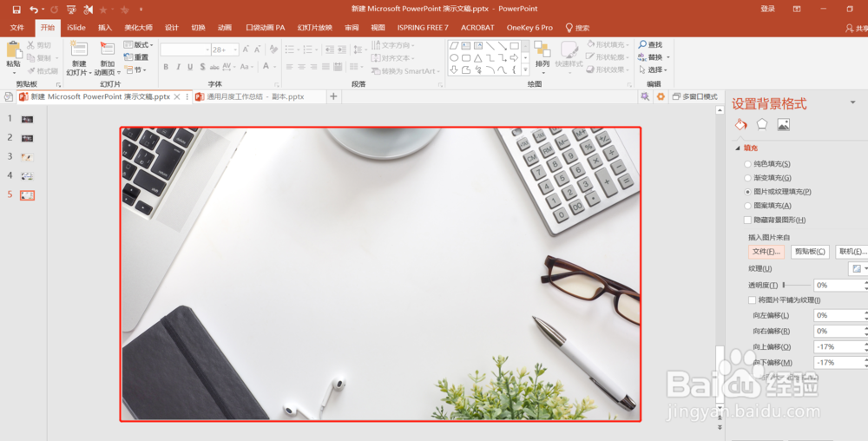Switch to the OneKey 6 Pro tab
Screen dimensions: 868x441
coord(529,28)
